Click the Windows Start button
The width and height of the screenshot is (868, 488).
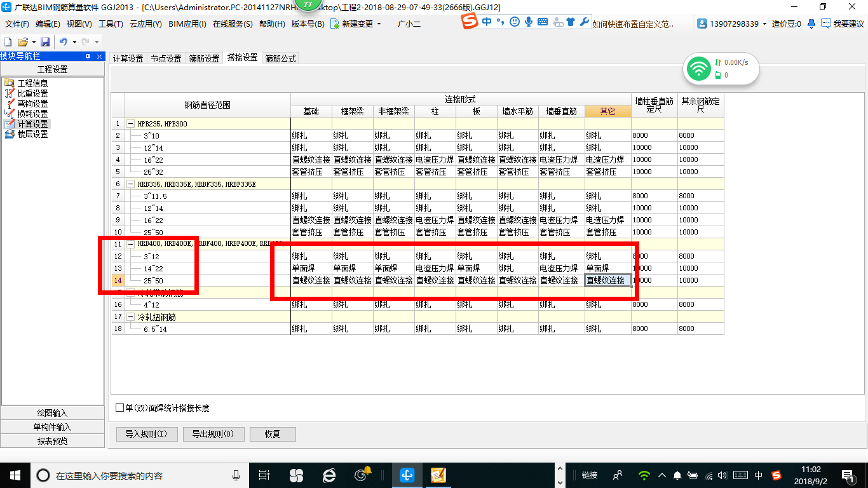[x=15, y=475]
